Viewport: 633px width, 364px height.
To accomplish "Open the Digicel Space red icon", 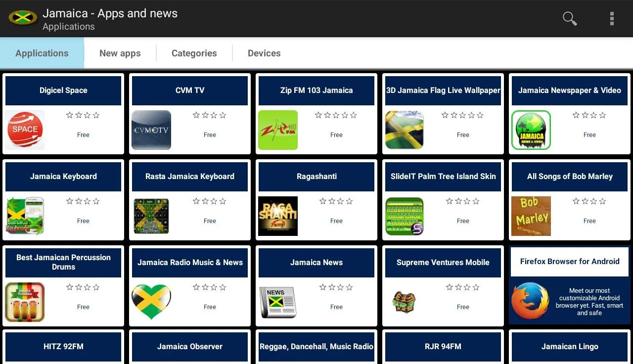I will point(25,130).
